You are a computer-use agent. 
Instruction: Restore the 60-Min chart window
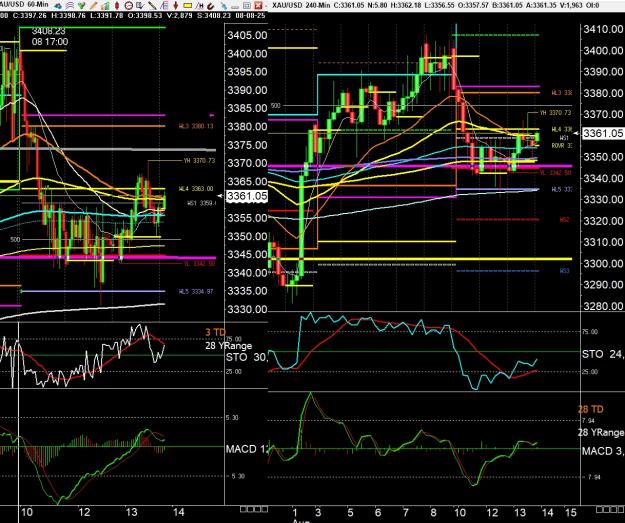(x=247, y=6)
